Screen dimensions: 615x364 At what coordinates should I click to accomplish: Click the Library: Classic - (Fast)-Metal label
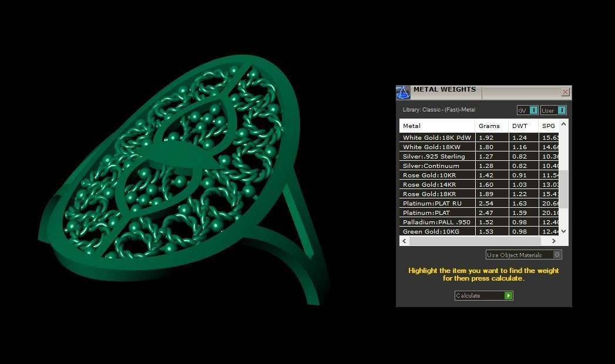pos(439,110)
